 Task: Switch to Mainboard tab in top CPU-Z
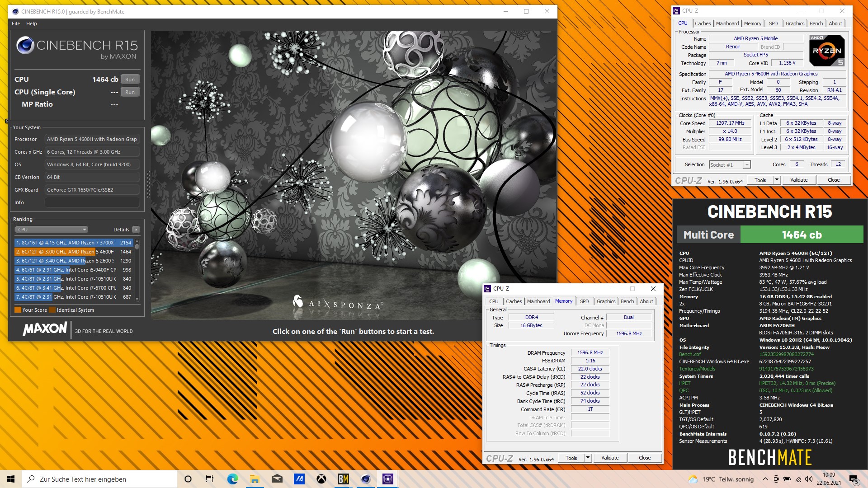[x=727, y=23]
